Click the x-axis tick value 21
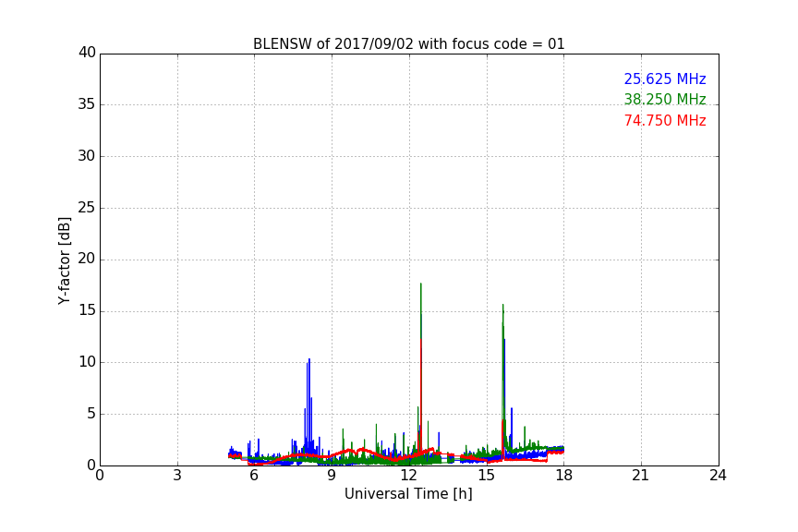Screen dimensions: 798x532 pyautogui.click(x=641, y=476)
